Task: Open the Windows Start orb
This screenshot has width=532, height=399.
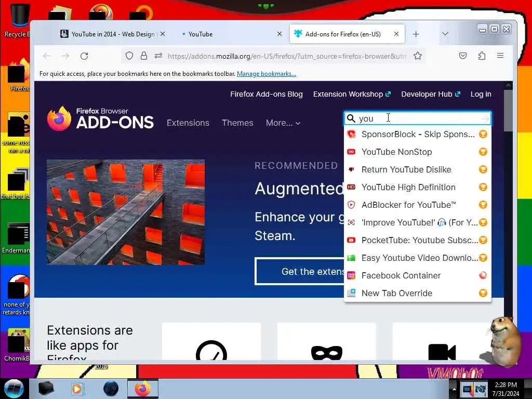Action: pyautogui.click(x=14, y=389)
